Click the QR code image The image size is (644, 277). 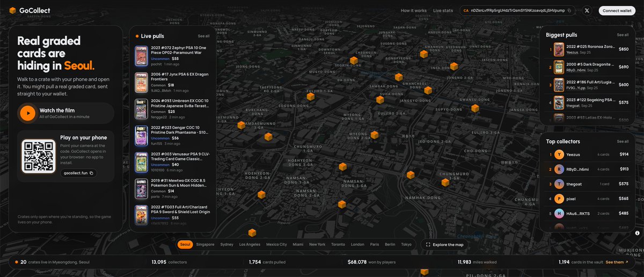pos(39,156)
